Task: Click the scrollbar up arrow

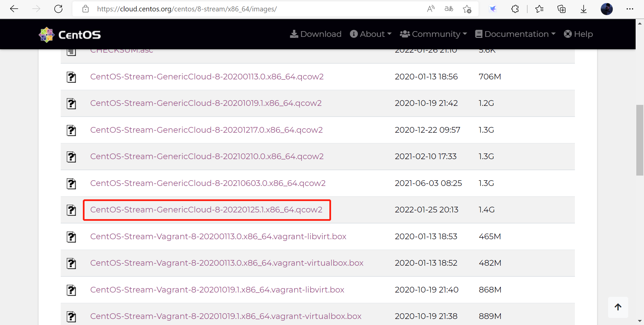Action: pos(640,23)
